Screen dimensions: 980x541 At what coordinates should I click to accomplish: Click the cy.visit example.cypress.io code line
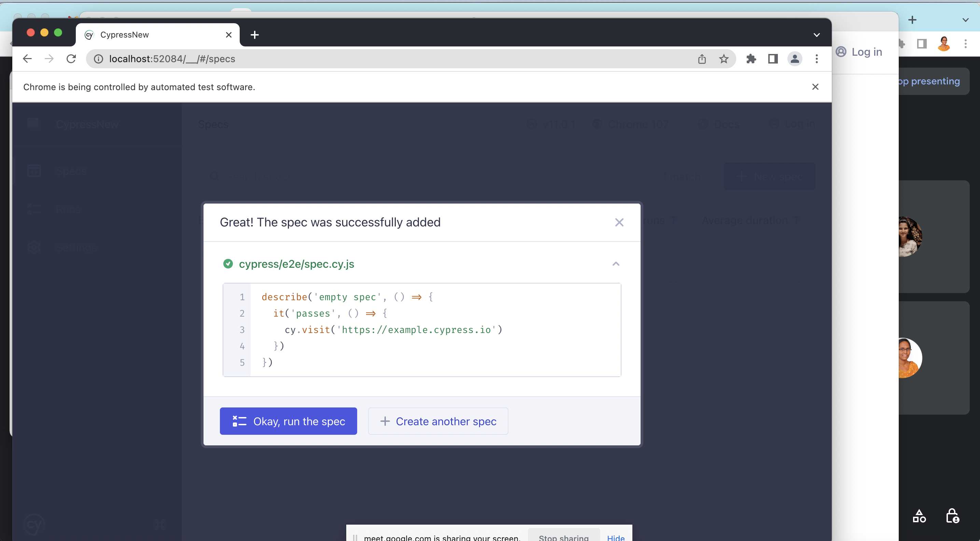coord(393,330)
